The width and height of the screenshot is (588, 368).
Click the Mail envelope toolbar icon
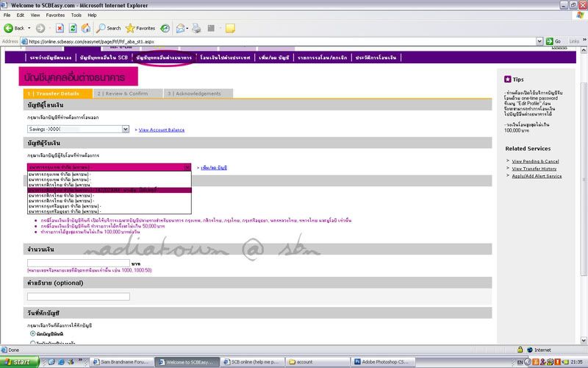pyautogui.click(x=180, y=28)
